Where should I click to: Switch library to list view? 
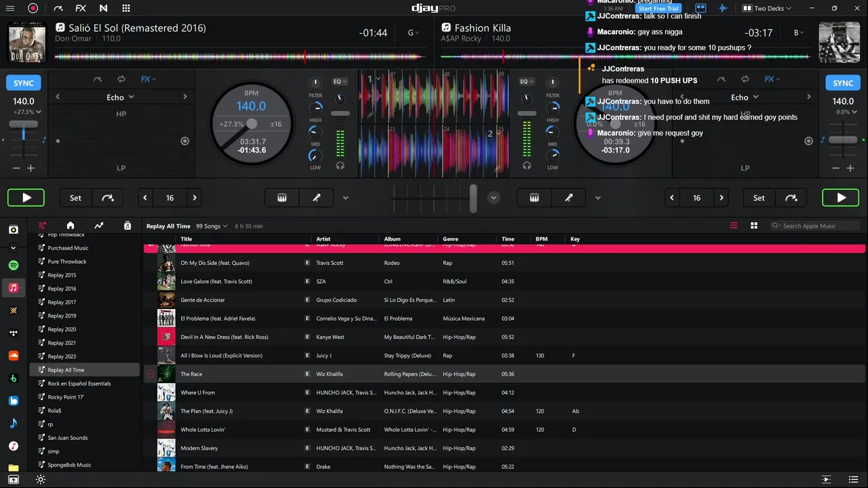(734, 226)
